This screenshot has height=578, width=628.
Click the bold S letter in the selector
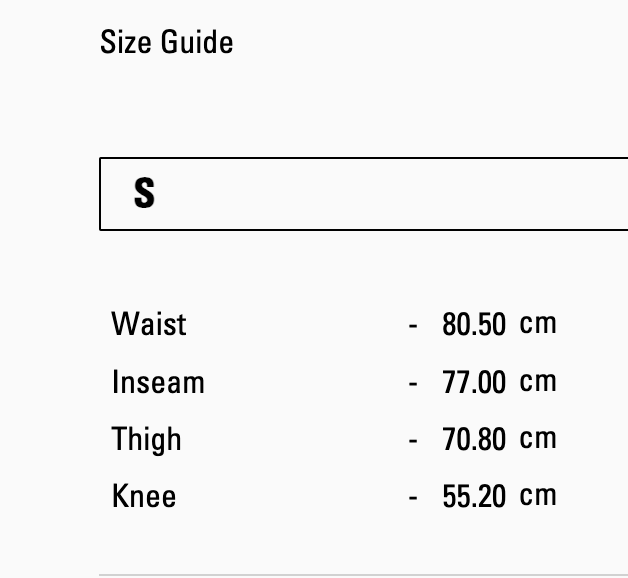click(144, 193)
